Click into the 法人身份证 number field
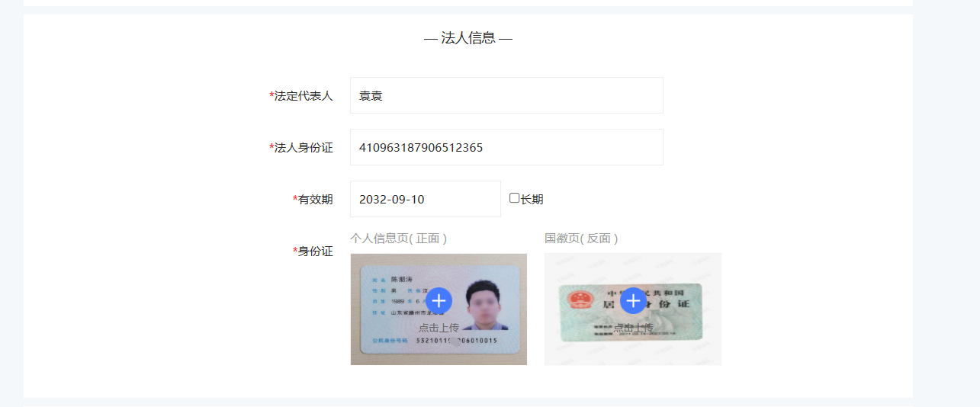This screenshot has width=980, height=407. coord(506,147)
